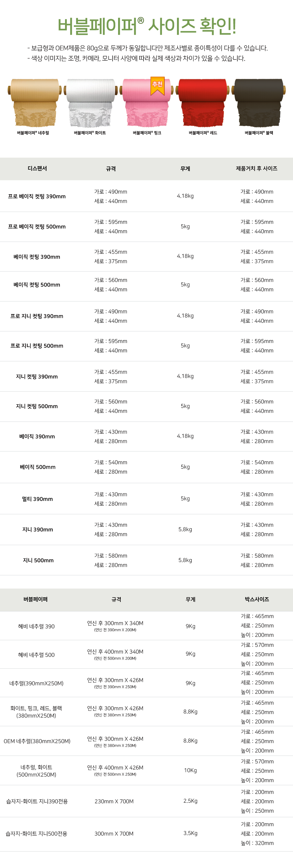Select the 지니 500mm row label
This screenshot has width=293, height=868.
pyautogui.click(x=38, y=560)
